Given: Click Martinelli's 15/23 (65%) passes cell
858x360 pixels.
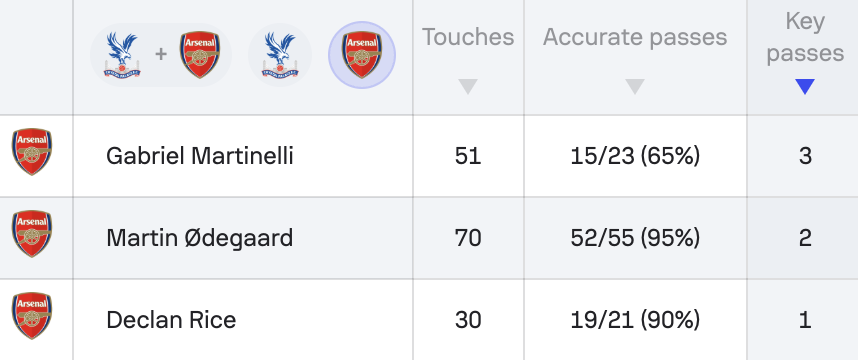Looking at the screenshot, I should [x=635, y=156].
